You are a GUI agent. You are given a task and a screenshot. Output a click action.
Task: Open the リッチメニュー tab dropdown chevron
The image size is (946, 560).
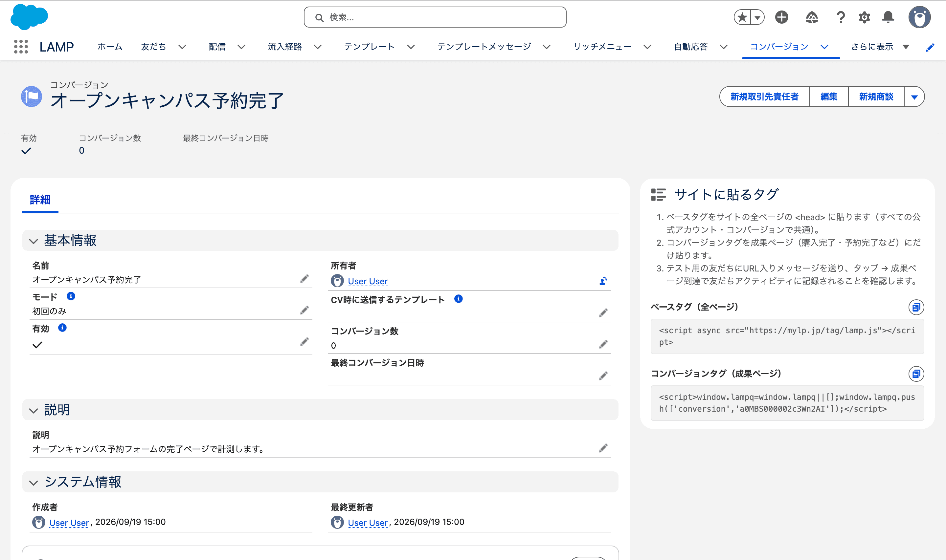click(x=647, y=47)
